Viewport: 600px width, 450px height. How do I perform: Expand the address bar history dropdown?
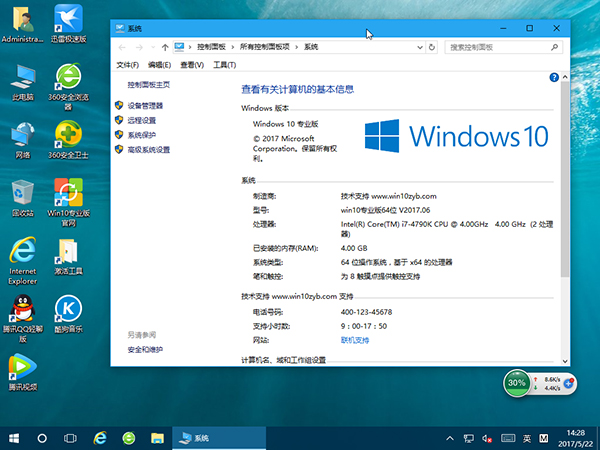(420, 47)
